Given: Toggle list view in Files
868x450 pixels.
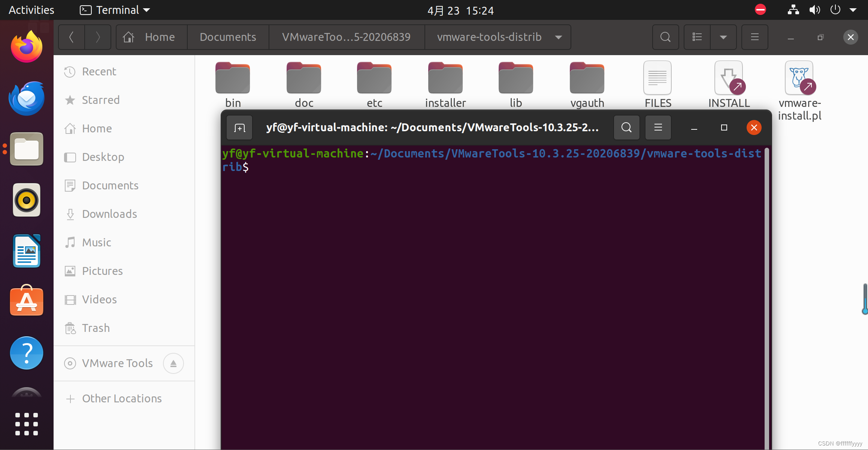Looking at the screenshot, I should click(x=697, y=37).
